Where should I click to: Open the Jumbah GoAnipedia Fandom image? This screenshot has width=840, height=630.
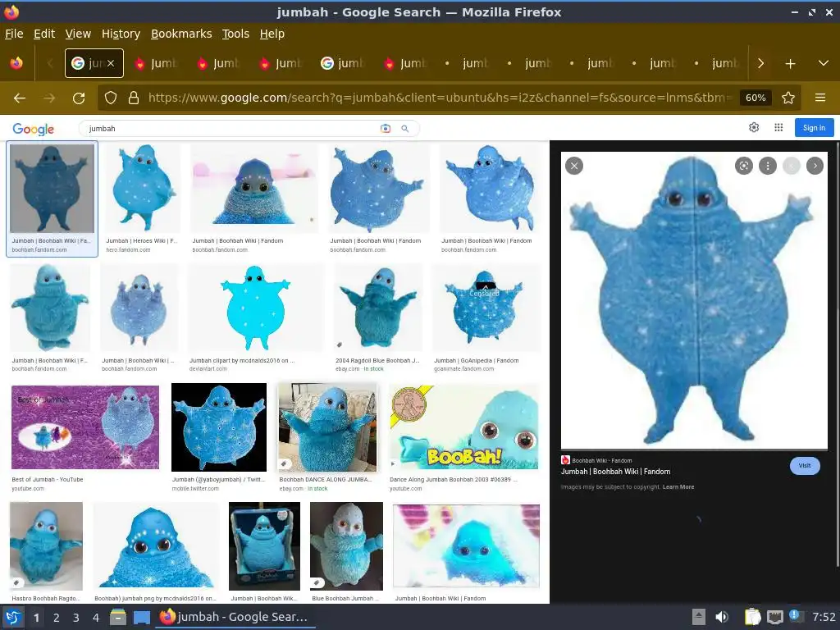pyautogui.click(x=486, y=307)
